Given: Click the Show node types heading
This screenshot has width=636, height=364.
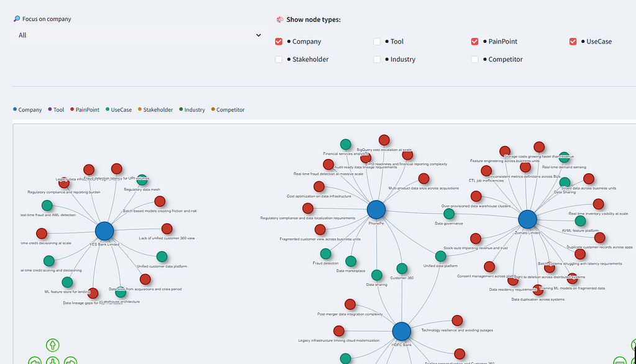Looking at the screenshot, I should [313, 19].
